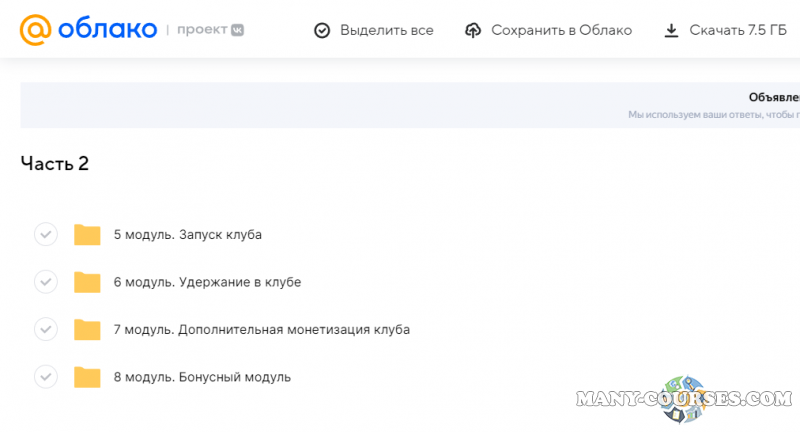Screen dimensions: 800x432
Task: Open the 5 модуль folder icon
Action: pos(88,235)
